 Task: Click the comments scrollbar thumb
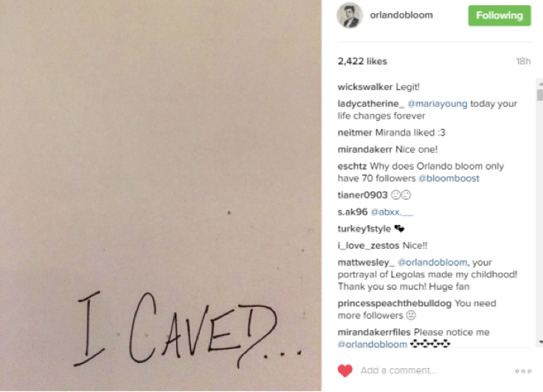point(540,95)
